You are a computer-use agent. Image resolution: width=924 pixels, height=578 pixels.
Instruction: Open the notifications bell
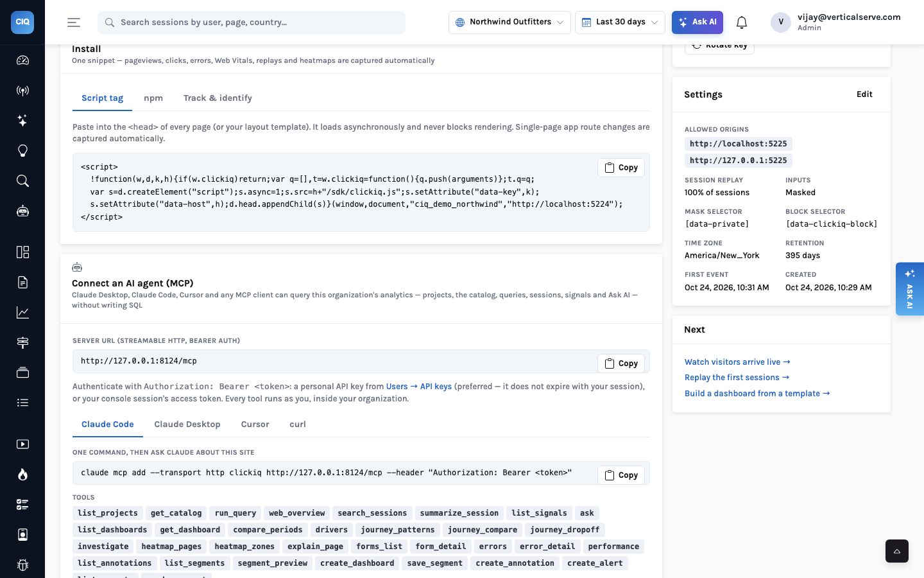742,22
